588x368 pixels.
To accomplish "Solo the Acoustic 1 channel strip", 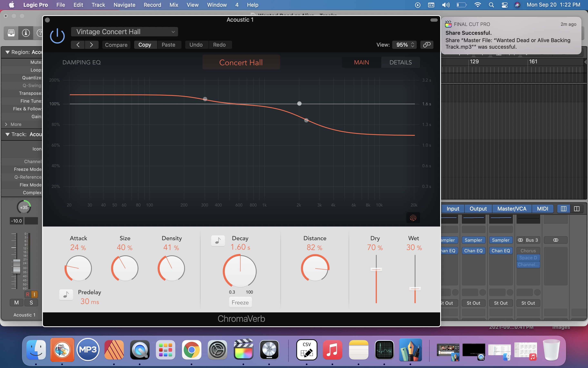I will (31, 303).
